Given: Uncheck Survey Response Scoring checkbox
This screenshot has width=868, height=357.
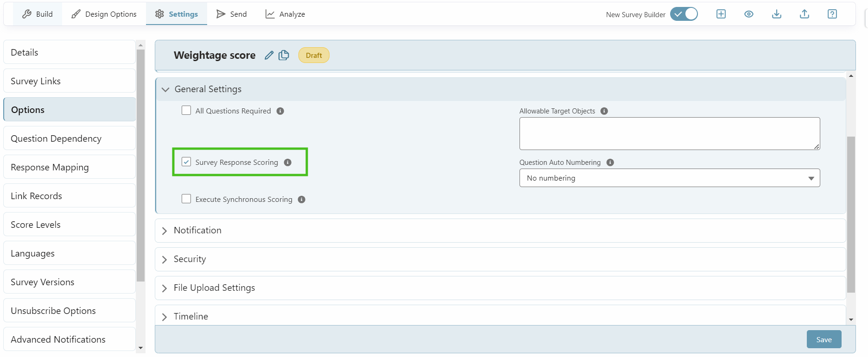Looking at the screenshot, I should pyautogui.click(x=186, y=162).
